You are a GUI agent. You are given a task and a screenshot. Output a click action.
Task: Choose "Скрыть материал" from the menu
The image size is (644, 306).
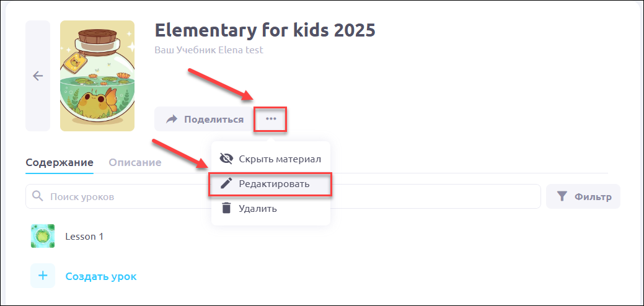[x=280, y=159]
